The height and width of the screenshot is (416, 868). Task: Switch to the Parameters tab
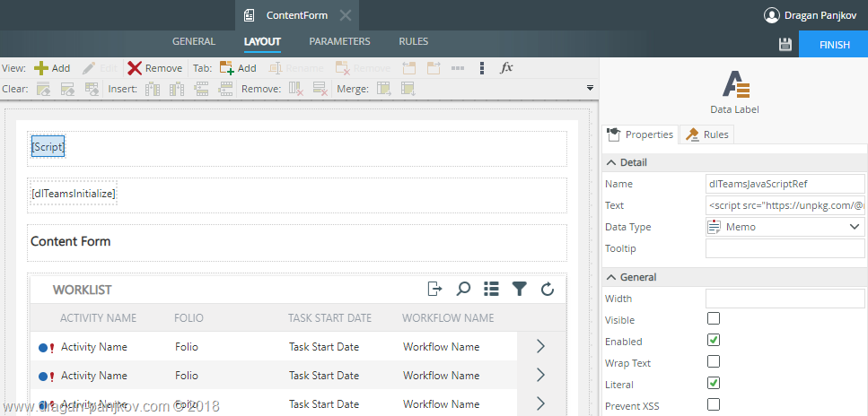[x=339, y=41]
